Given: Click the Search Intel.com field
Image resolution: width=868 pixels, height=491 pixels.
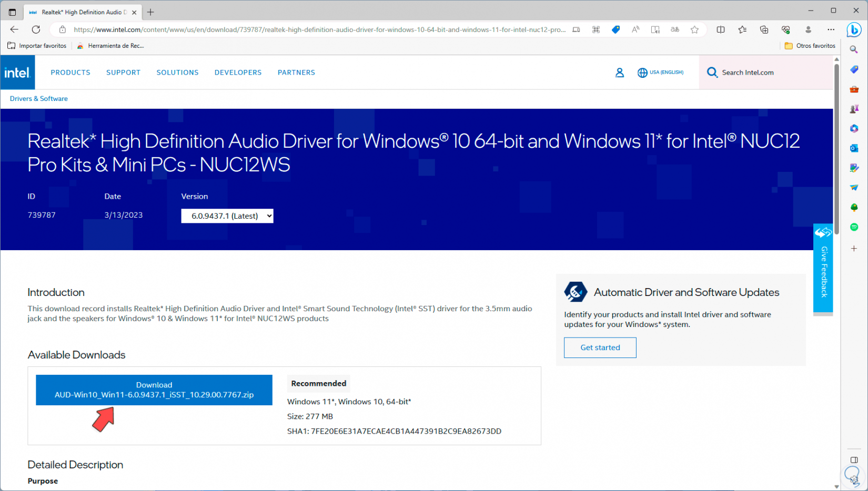Looking at the screenshot, I should (x=766, y=73).
